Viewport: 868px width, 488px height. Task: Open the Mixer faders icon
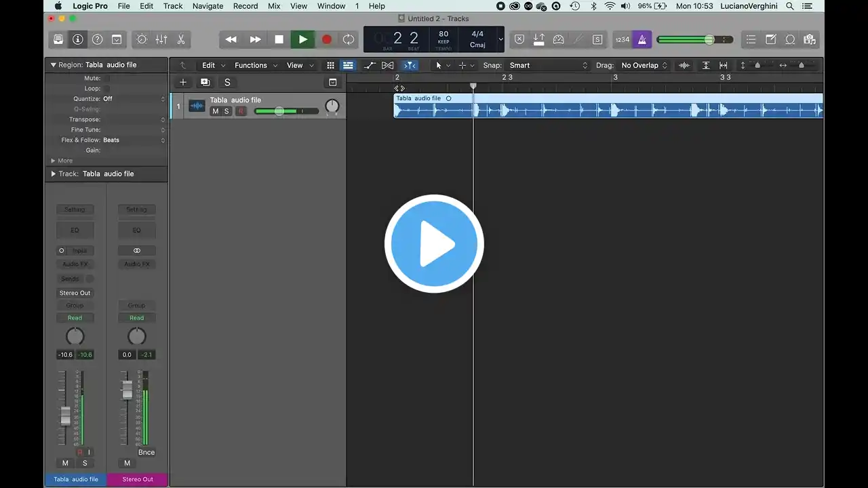pyautogui.click(x=161, y=39)
